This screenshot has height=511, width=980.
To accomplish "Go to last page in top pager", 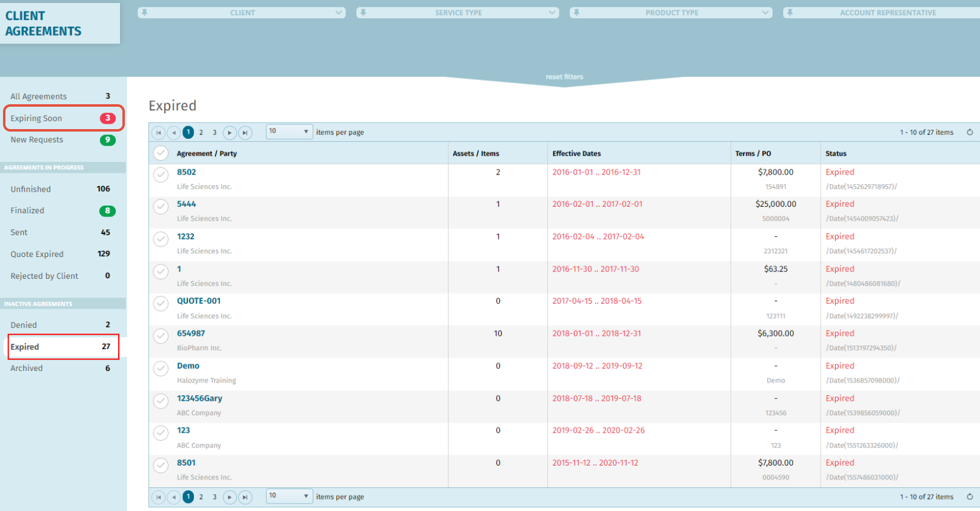I will pos(245,132).
